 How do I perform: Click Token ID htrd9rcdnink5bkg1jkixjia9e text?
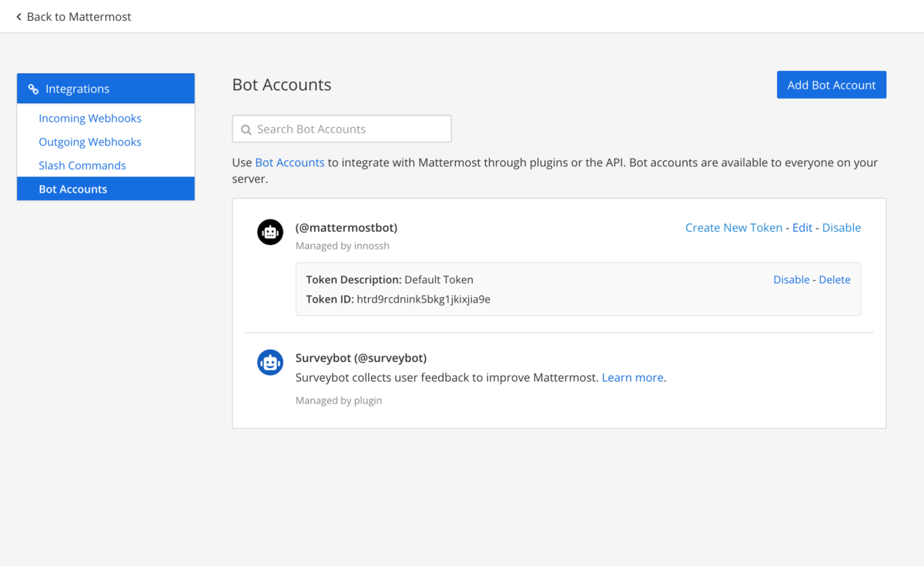coord(398,299)
